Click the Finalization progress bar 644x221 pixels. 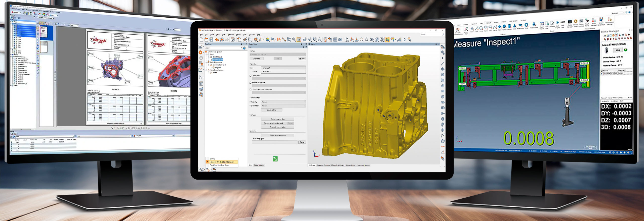click(275, 142)
